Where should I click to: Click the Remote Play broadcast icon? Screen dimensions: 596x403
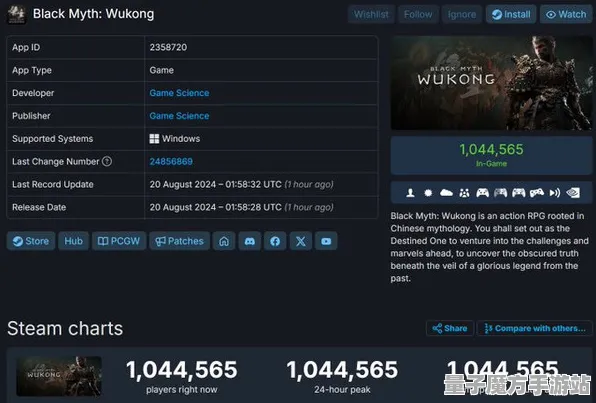click(555, 193)
